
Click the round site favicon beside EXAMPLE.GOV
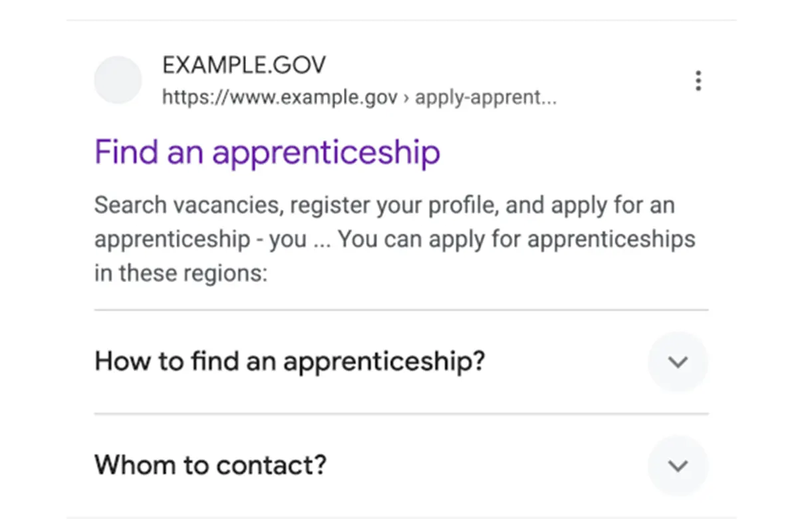click(118, 80)
